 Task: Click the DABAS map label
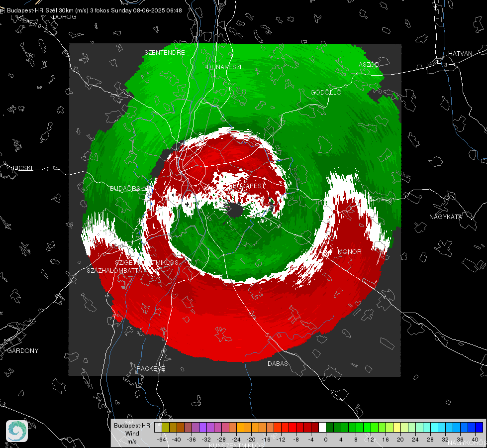[x=278, y=363]
